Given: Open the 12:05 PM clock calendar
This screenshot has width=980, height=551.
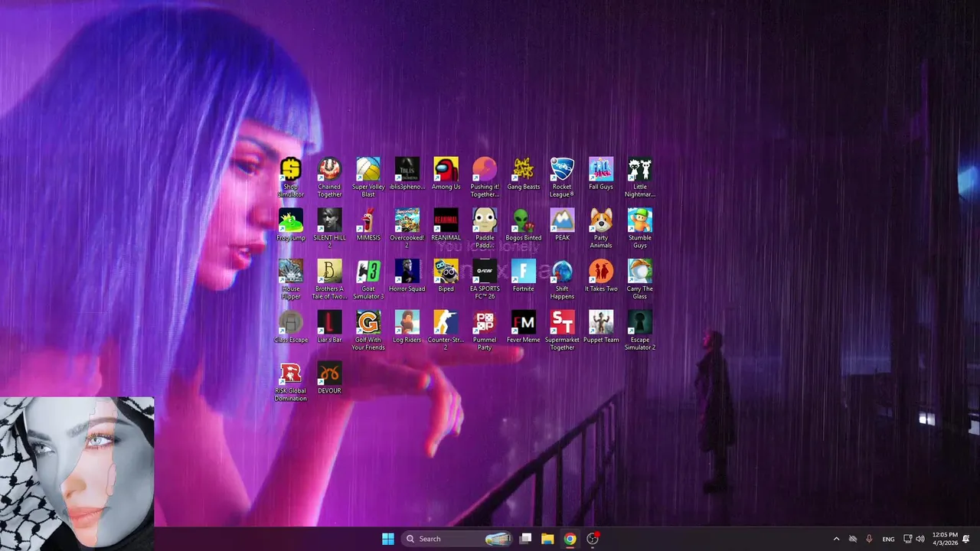Looking at the screenshot, I should coord(945,539).
